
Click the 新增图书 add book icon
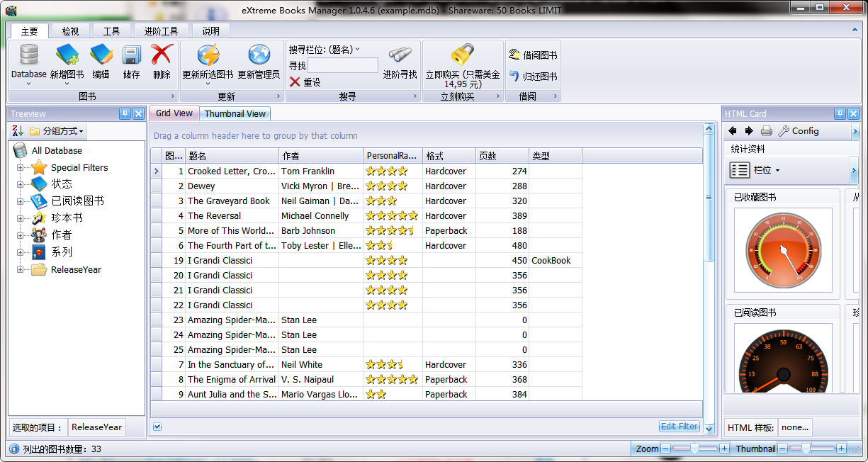67,55
